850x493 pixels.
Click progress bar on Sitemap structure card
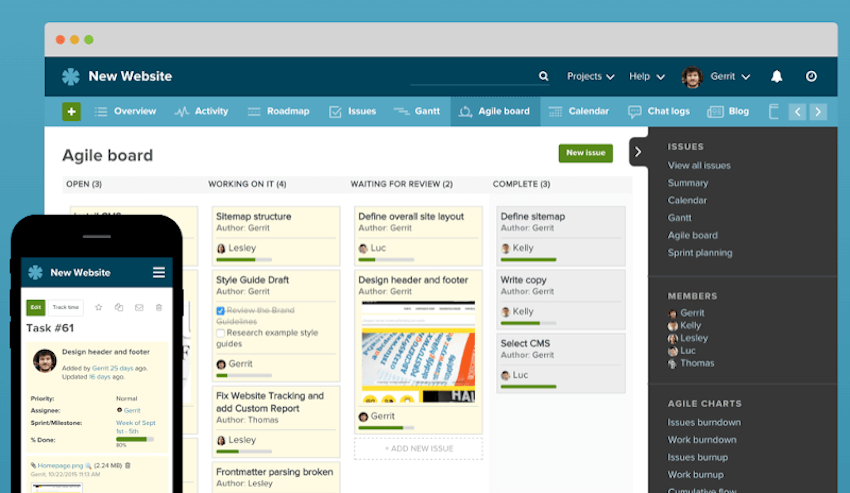click(x=244, y=260)
